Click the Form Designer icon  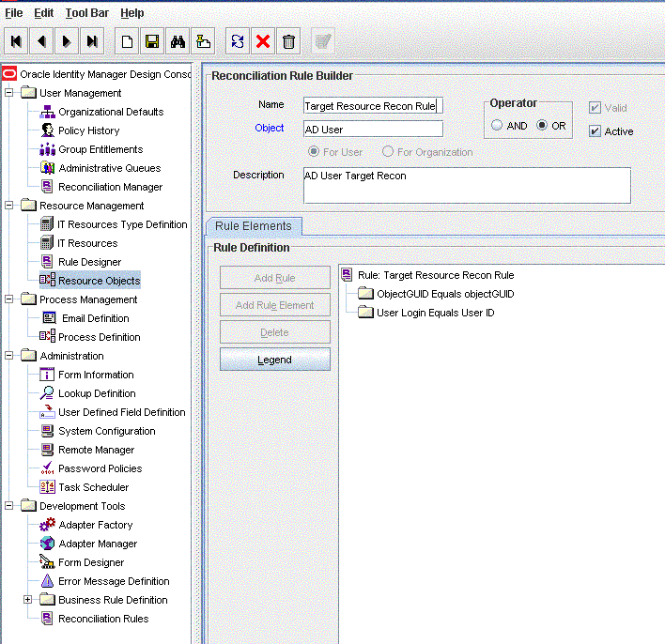[47, 561]
